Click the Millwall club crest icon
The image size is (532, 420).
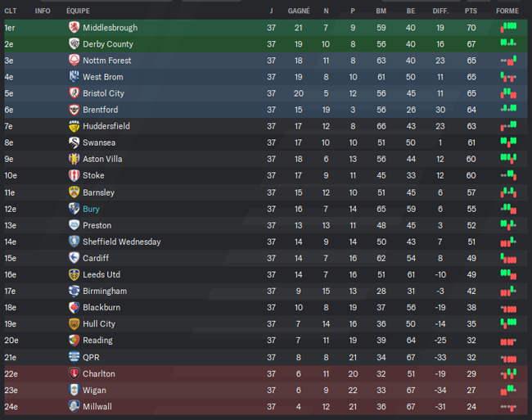[x=74, y=406]
